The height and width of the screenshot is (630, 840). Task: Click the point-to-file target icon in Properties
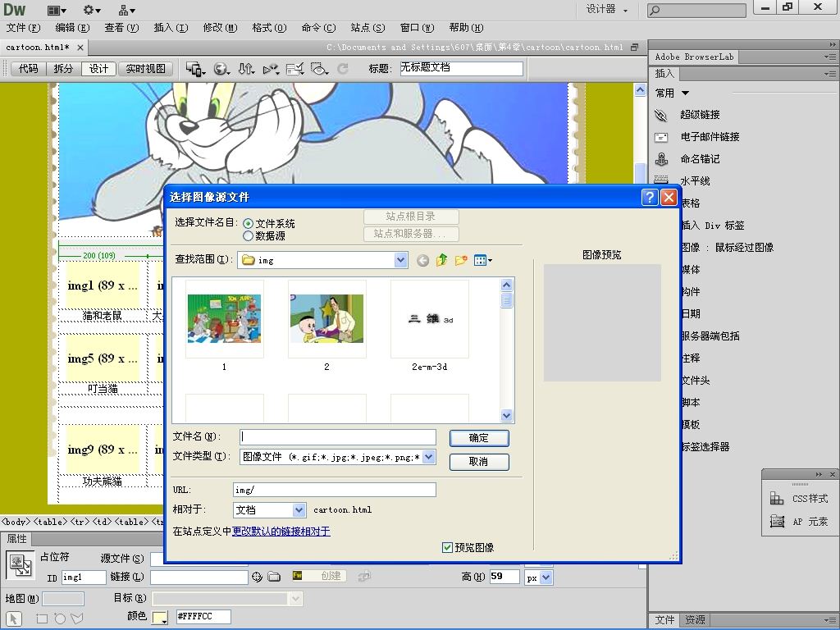pyautogui.click(x=257, y=577)
